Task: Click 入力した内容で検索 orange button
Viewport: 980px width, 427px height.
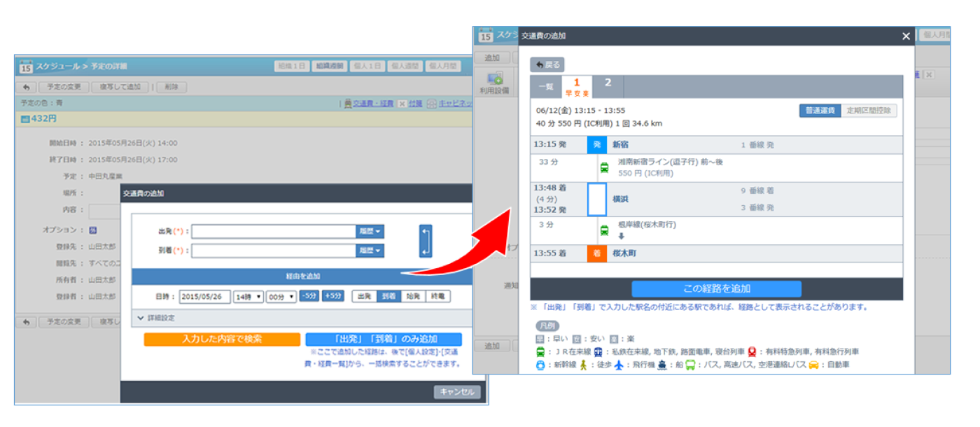Action: click(x=222, y=339)
